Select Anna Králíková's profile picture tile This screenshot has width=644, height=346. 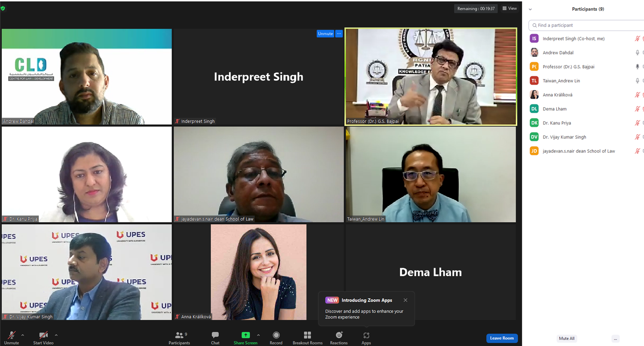[x=258, y=272]
